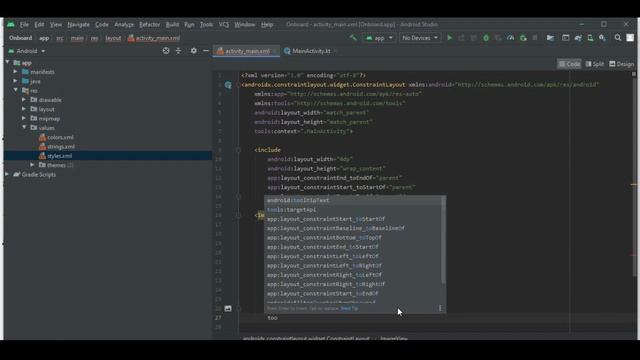Click Select Opened File target icon
This screenshot has width=640, height=360.
[x=166, y=51]
